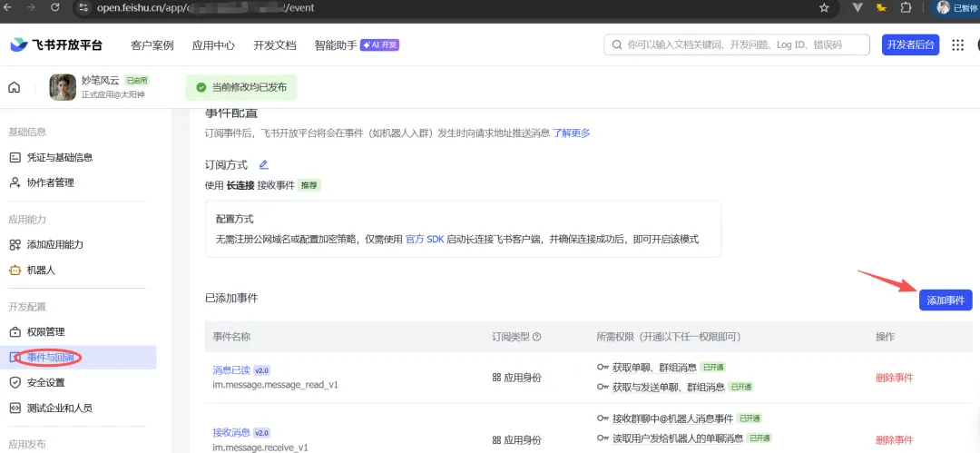Viewport: 980px width, 453px height.
Task: Click the 添加事件 button
Action: coord(946,300)
